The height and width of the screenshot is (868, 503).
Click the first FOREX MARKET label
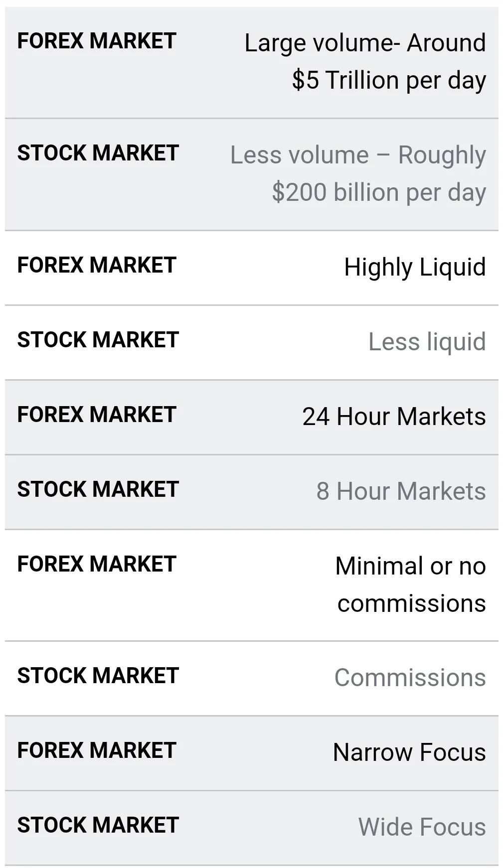coord(97,41)
